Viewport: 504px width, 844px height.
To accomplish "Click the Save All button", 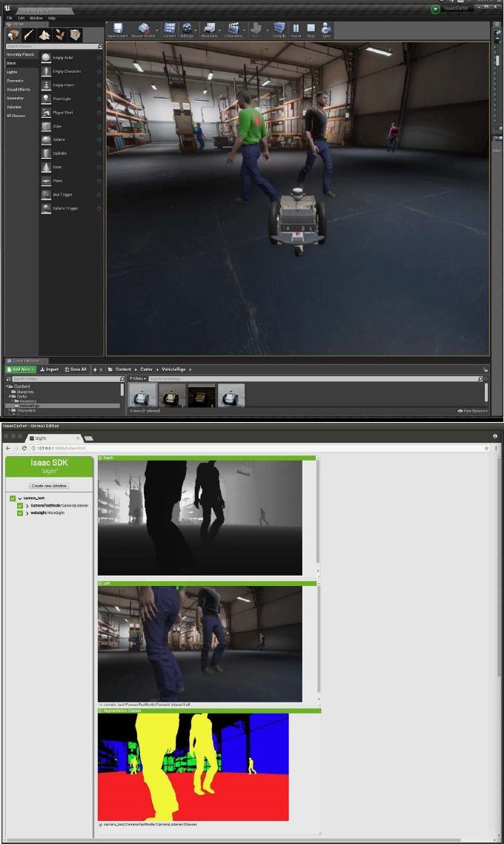I will tap(76, 369).
